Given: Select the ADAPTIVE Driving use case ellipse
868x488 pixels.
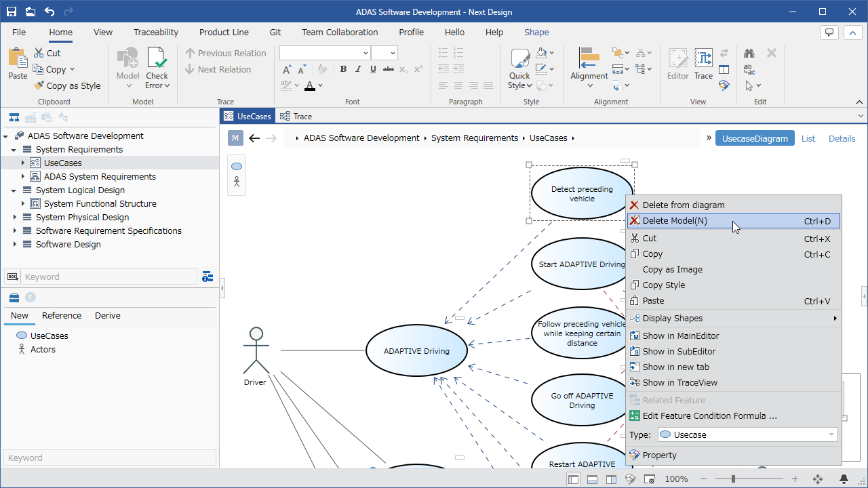Looking at the screenshot, I should tap(417, 350).
